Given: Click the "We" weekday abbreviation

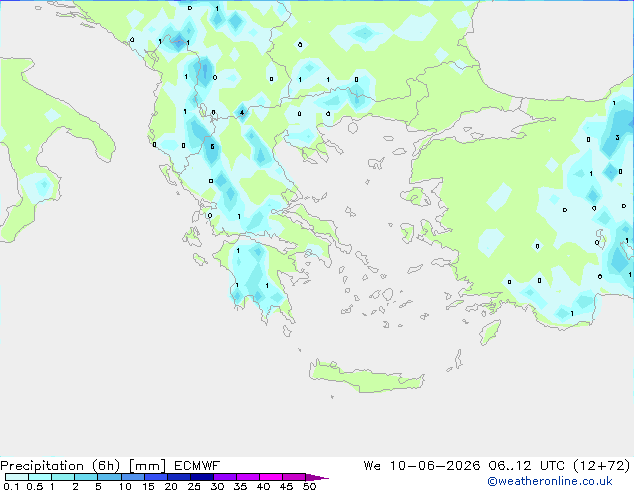Looking at the screenshot, I should (x=372, y=466).
